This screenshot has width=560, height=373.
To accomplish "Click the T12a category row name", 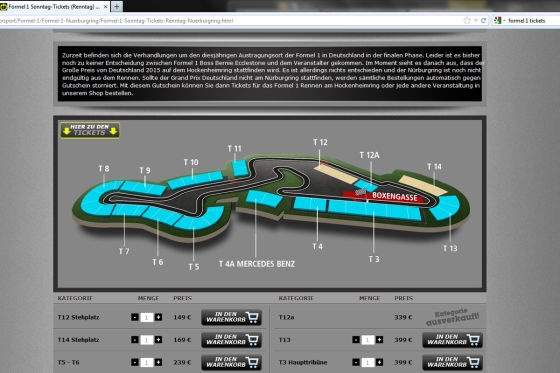I will coord(286,317).
